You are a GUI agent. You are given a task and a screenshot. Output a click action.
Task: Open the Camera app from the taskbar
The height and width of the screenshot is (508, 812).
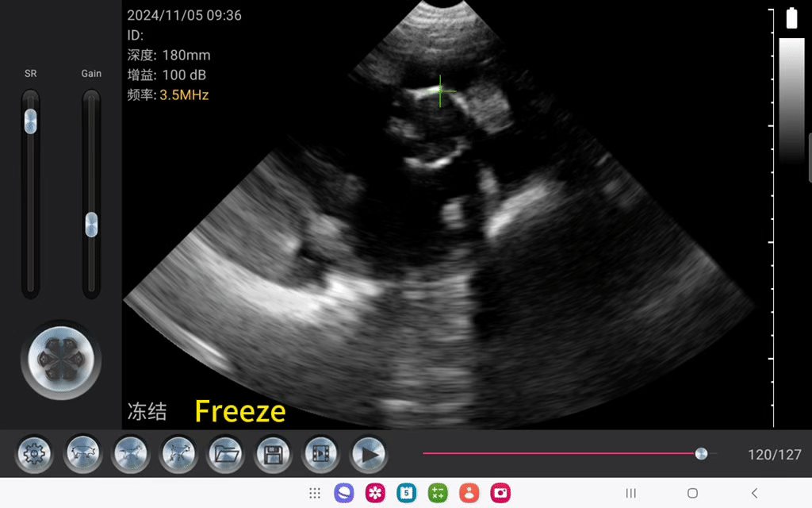[500, 493]
